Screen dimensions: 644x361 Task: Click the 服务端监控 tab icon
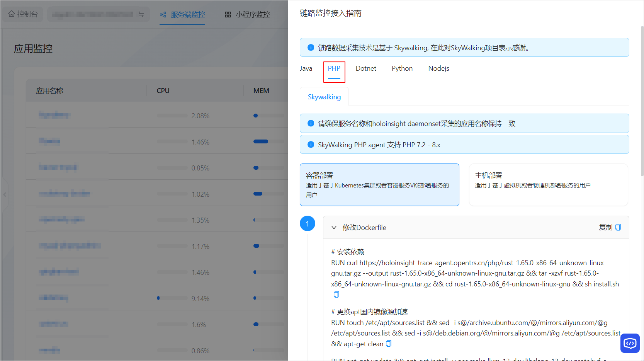[163, 14]
